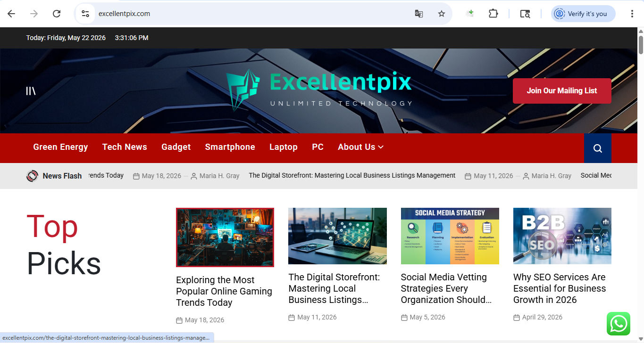Click the May 5, 2026 date text
644x343 pixels.
427,317
